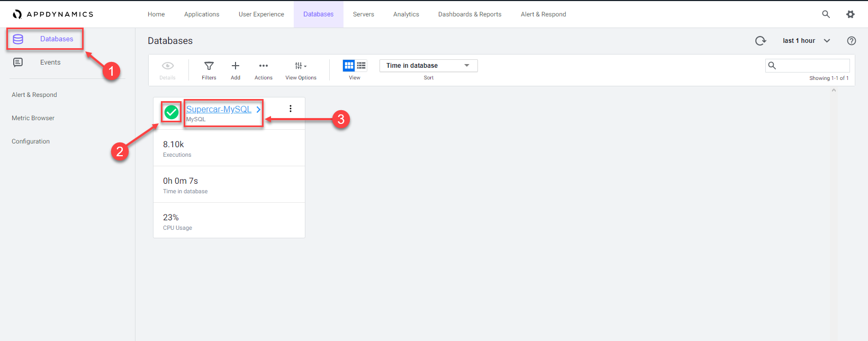Screen dimensions: 868x341
Task: Click the Showing 1-1 of 1 text
Action: tap(829, 78)
